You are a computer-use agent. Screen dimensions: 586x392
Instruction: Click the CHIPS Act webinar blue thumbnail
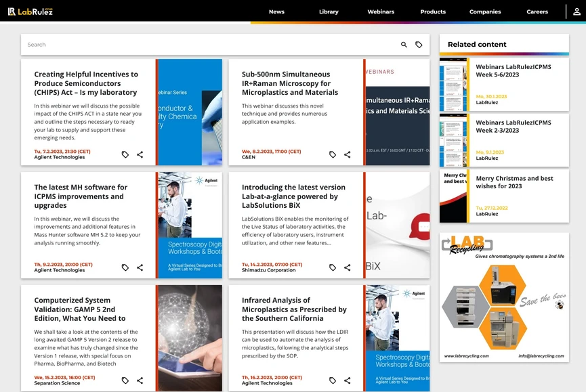(x=190, y=112)
